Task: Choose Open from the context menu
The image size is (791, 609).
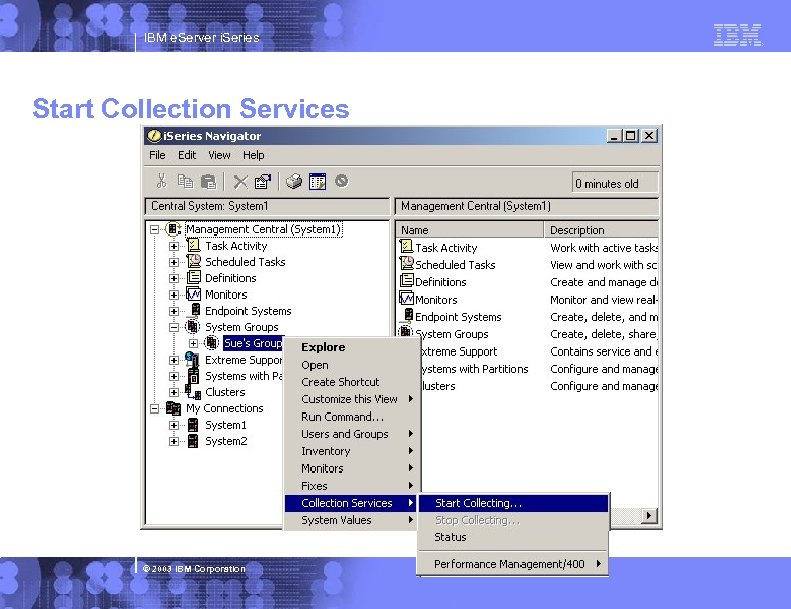Action: tap(351, 365)
